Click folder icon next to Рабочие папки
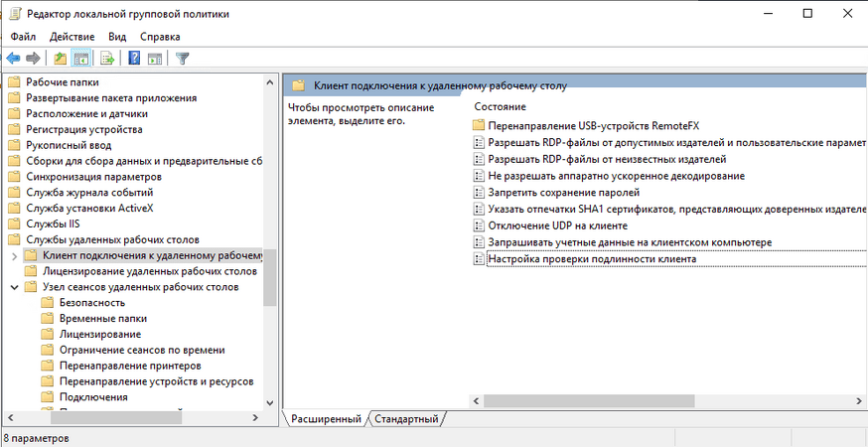Viewport: 868px width, 447px height. 14,82
